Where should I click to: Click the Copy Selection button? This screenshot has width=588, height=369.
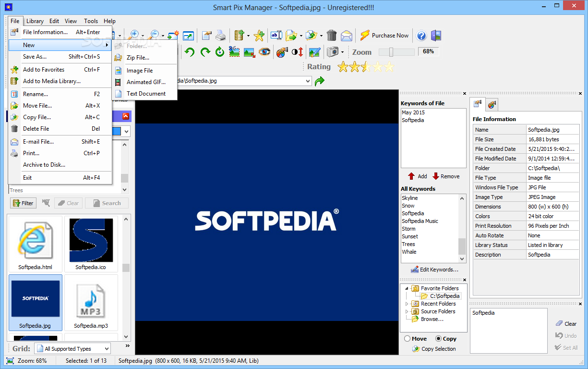coord(434,349)
